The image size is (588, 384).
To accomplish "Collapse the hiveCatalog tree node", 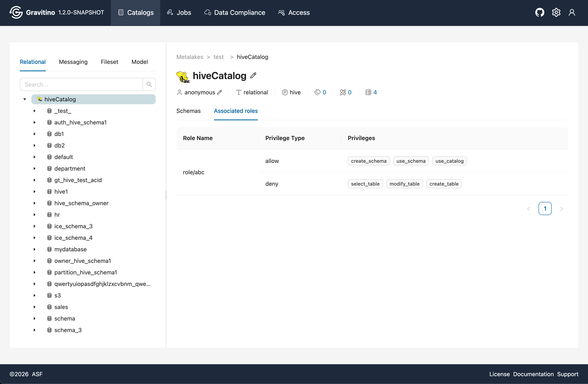I will pyautogui.click(x=25, y=99).
